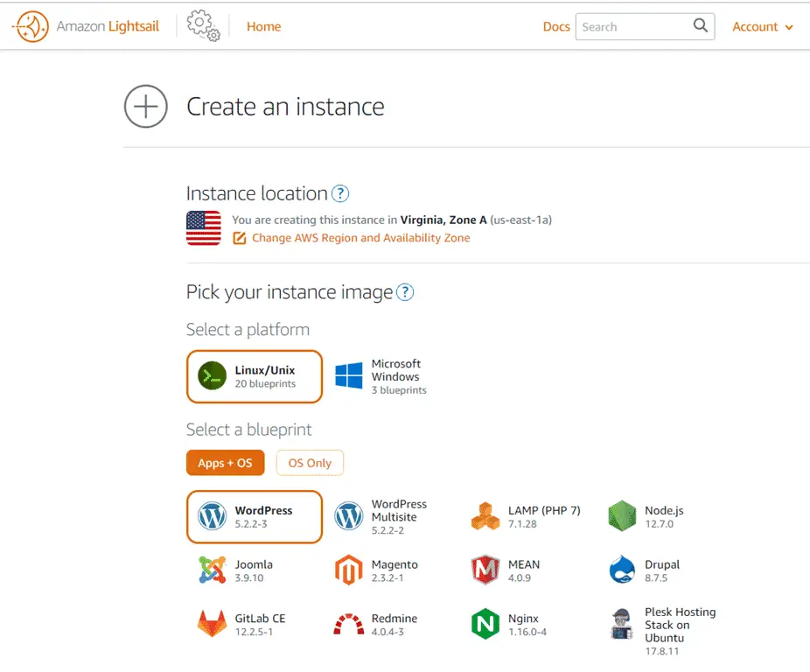Click the Instance location heading text

tap(257, 194)
